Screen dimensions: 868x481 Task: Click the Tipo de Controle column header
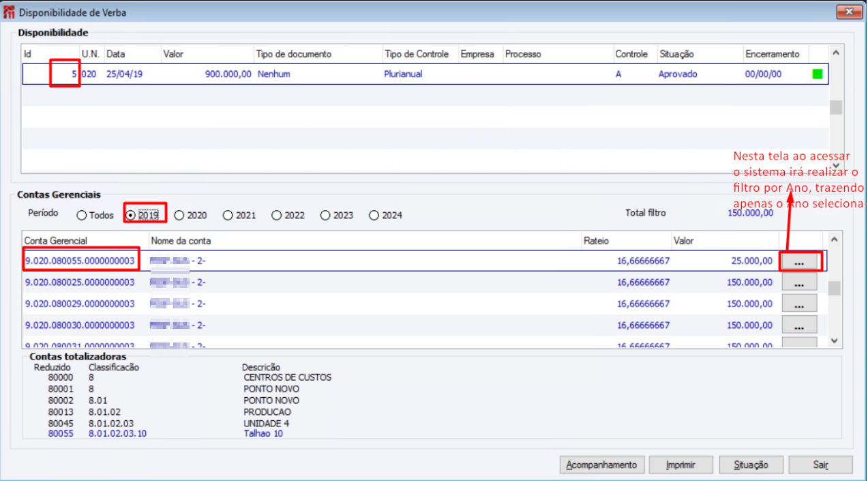coord(417,54)
